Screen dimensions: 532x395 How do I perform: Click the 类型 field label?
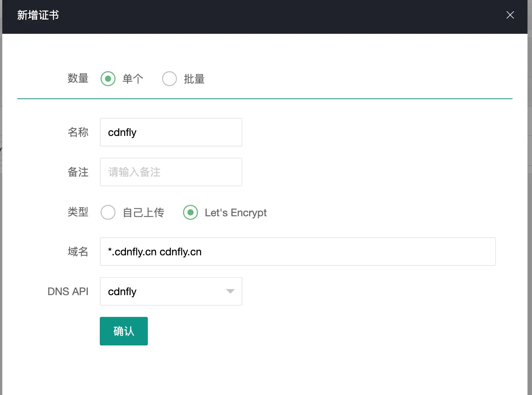(78, 212)
